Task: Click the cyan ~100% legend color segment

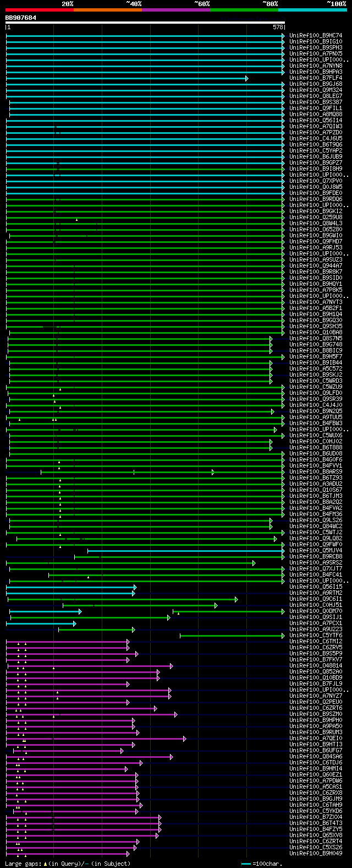Action: [x=312, y=10]
